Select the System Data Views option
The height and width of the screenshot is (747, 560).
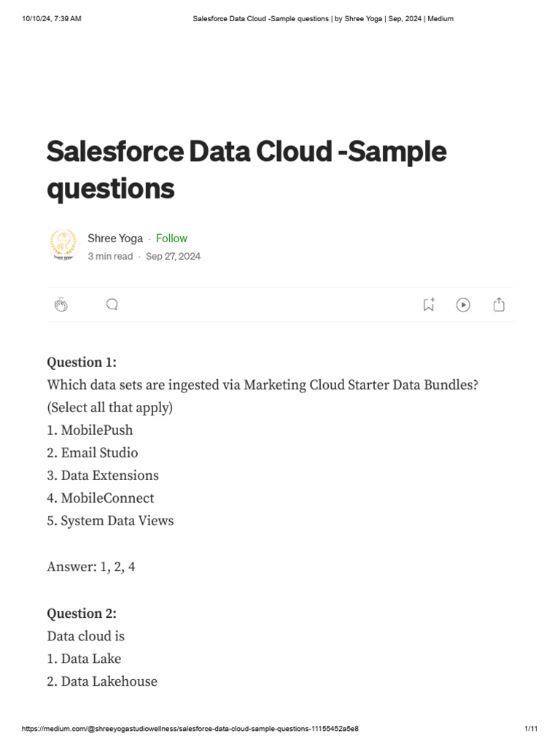pos(110,521)
